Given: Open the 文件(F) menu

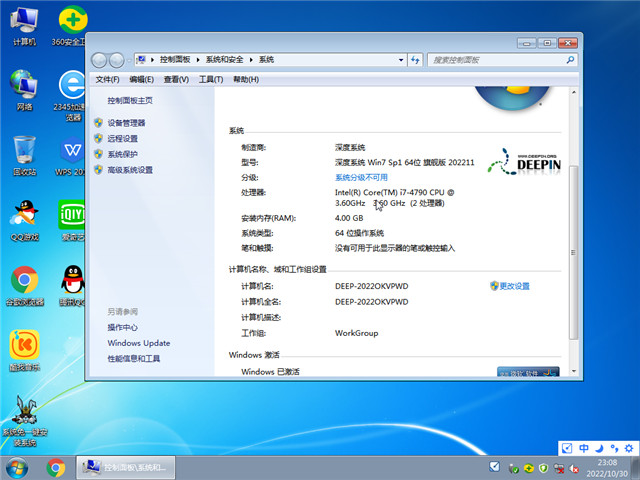Looking at the screenshot, I should pyautogui.click(x=108, y=80).
